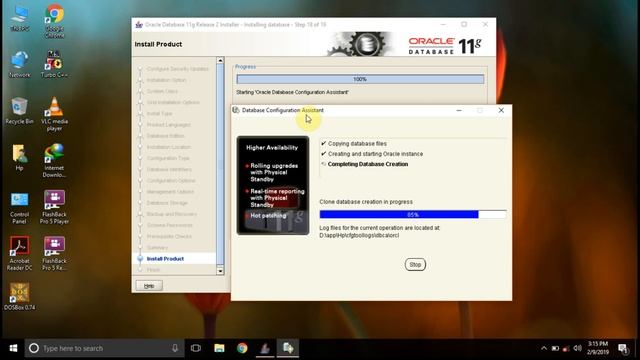Select Database Identifiers step

point(169,169)
